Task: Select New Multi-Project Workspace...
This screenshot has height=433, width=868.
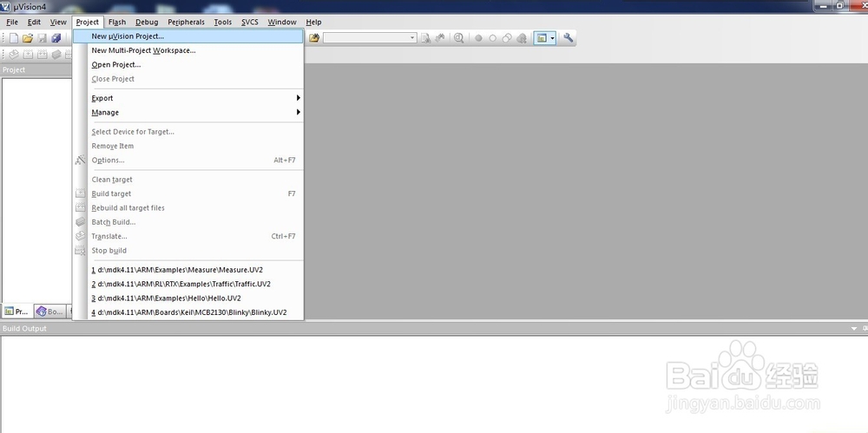Action: [188, 50]
